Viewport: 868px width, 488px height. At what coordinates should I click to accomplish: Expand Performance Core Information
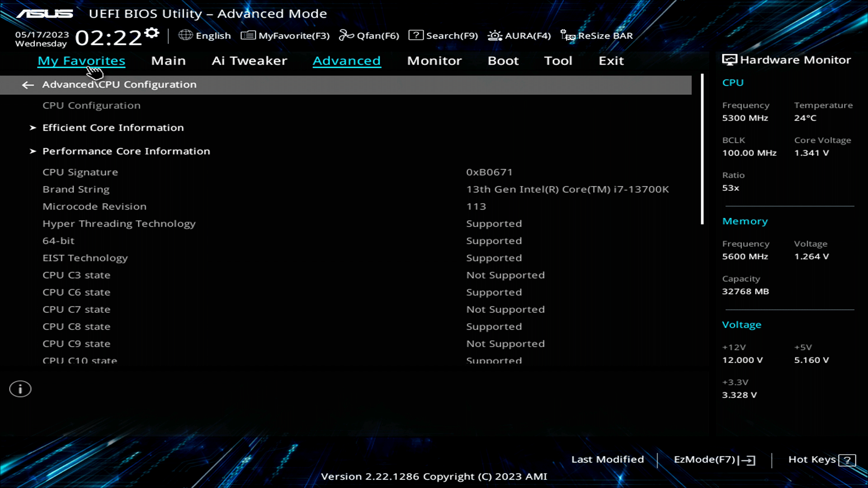pyautogui.click(x=126, y=151)
